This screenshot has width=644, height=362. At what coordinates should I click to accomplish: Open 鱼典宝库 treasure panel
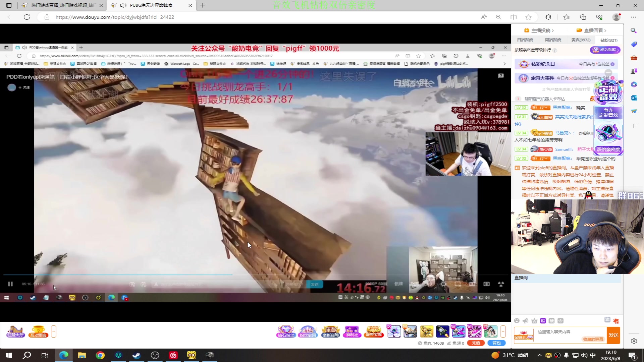[x=374, y=331]
